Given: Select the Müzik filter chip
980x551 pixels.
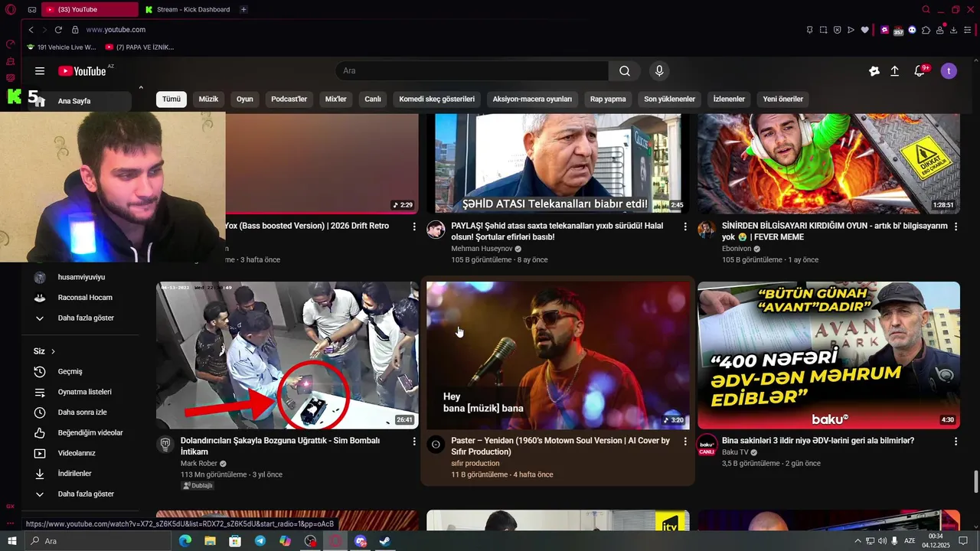Looking at the screenshot, I should pos(208,99).
